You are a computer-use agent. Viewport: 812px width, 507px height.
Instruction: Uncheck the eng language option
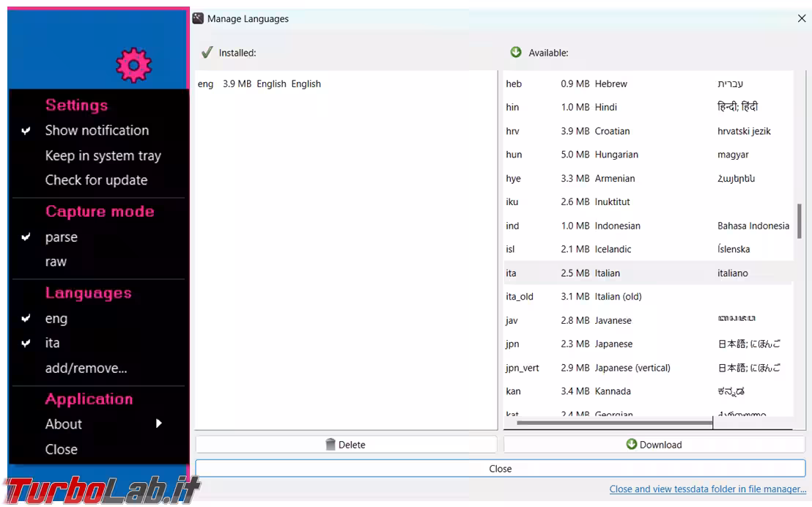coord(56,319)
